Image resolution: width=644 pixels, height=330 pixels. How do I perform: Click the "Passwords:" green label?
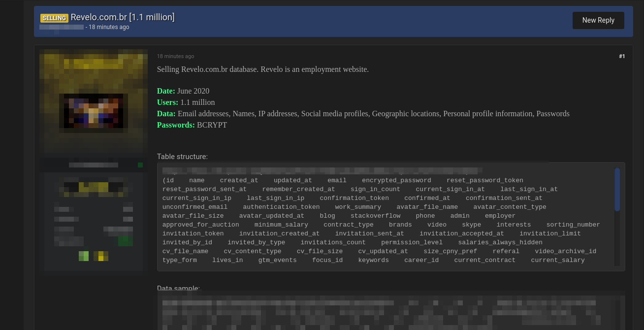coord(176,125)
